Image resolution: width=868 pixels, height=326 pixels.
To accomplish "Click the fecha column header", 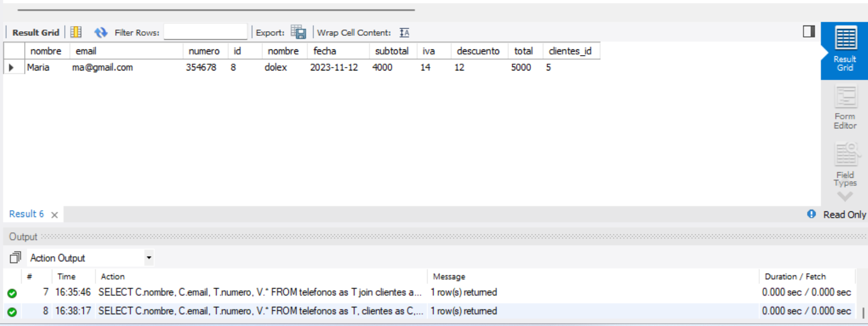I will pyautogui.click(x=338, y=51).
